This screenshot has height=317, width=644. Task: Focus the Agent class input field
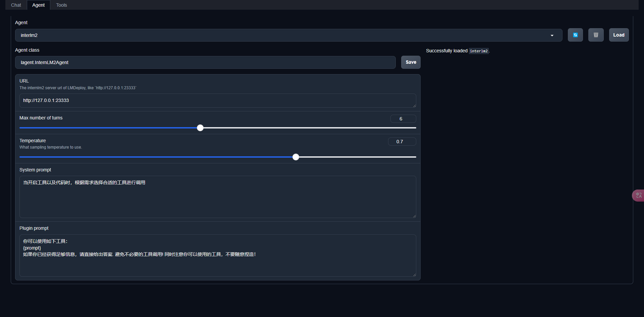(x=205, y=62)
